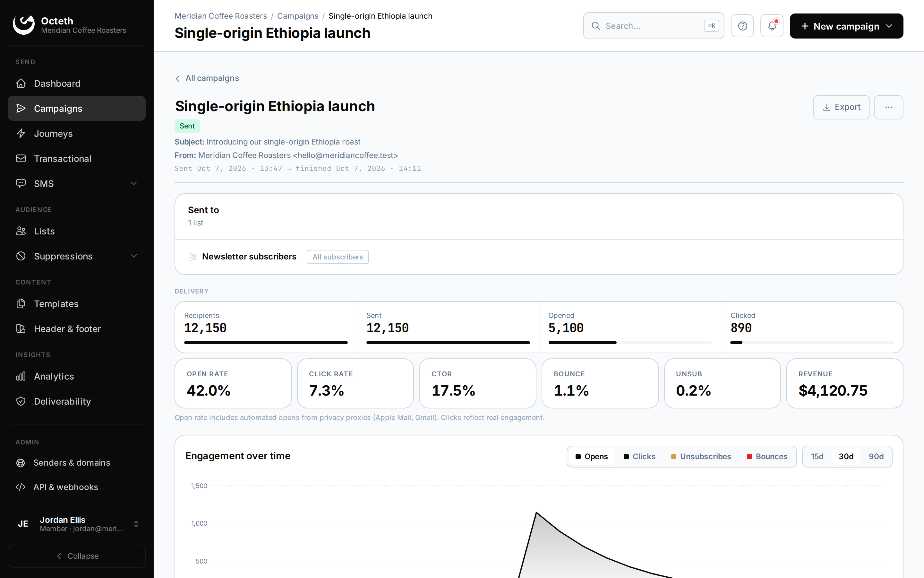Open the three-dot more options menu
Viewport: 924px width, 578px height.
(x=888, y=107)
